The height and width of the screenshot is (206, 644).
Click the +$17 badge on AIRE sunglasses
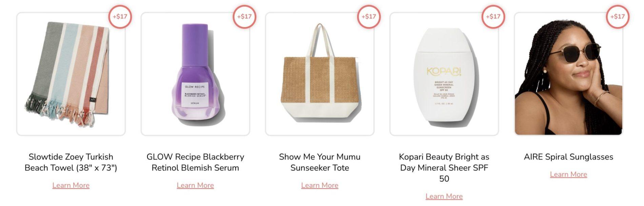tap(618, 17)
